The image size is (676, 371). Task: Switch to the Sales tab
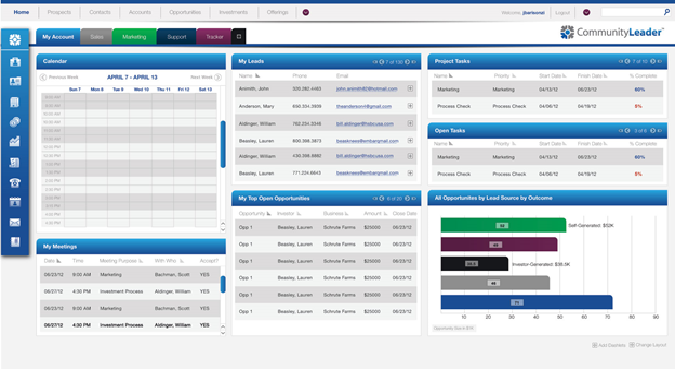coord(97,37)
